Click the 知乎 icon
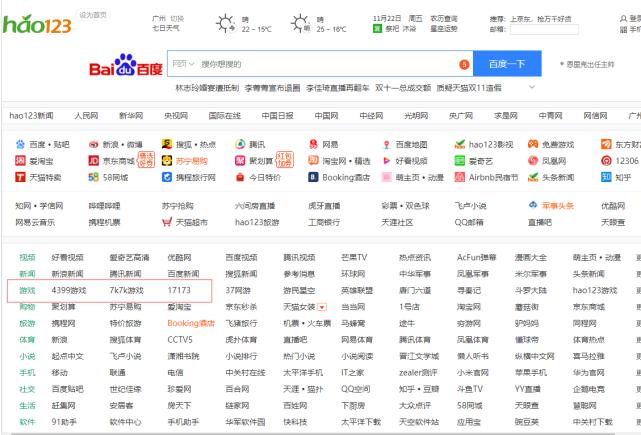641x435 pixels. (x=606, y=177)
